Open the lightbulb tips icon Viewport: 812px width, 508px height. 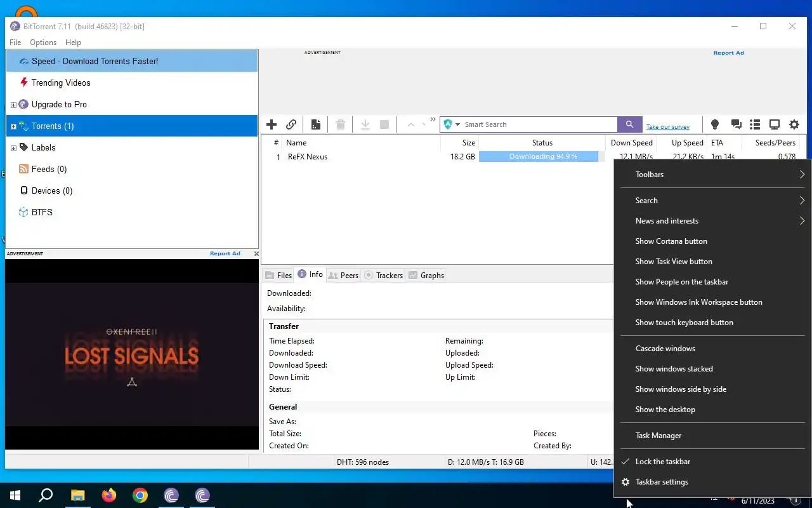coord(715,124)
